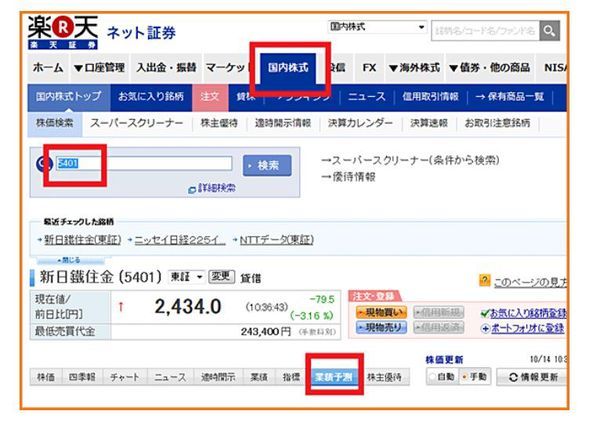Click the question mark help icon
600x422 pixels.
[484, 280]
